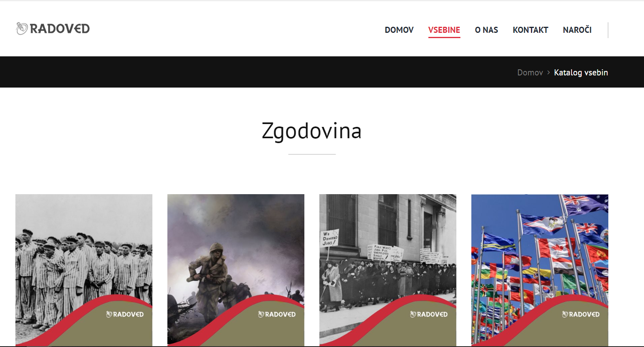Follow the Domov breadcrumb link
644x347 pixels.
tap(530, 73)
